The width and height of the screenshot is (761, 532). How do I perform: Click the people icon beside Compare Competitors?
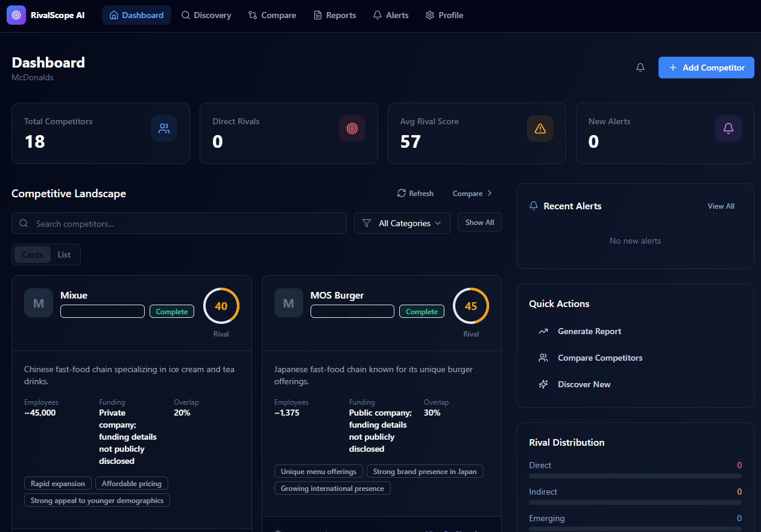(x=543, y=358)
